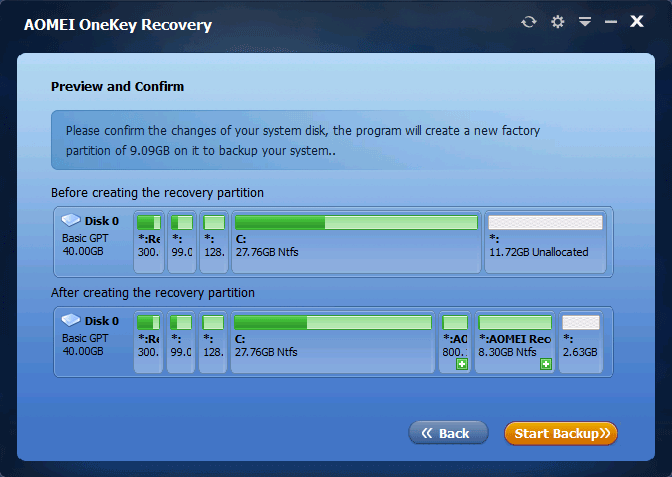
Task: Click the "40.00GB" text in After section
Action: point(83,351)
